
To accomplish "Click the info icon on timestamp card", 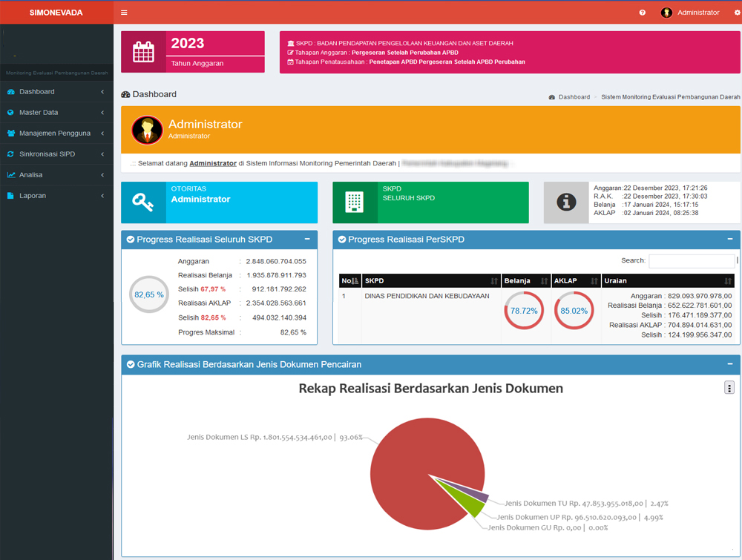I will 566,202.
